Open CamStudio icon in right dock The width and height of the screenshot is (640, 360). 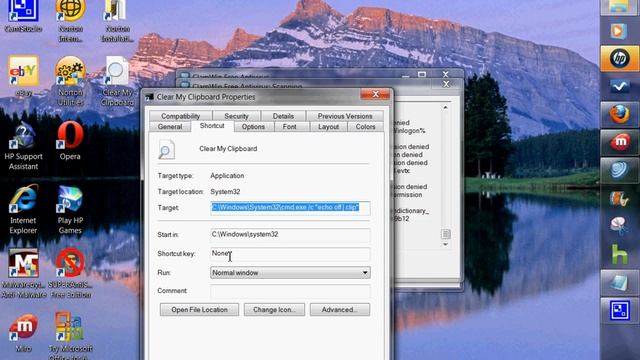coord(620,310)
